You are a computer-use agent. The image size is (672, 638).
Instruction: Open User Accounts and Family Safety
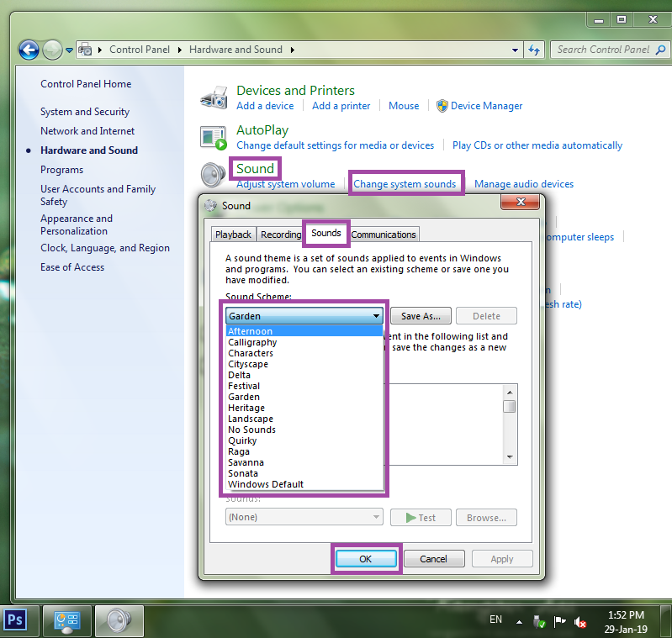coord(98,195)
